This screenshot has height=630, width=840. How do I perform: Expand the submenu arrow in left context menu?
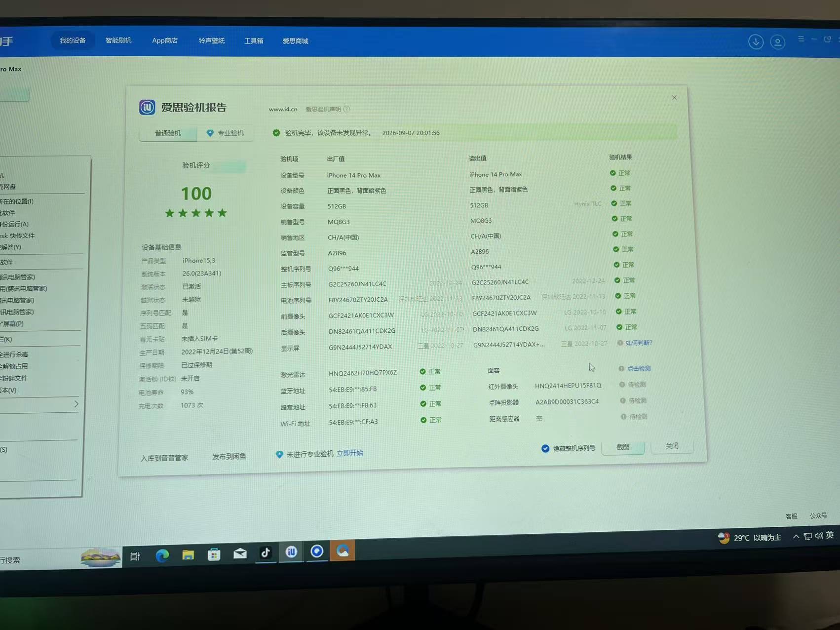(x=76, y=404)
